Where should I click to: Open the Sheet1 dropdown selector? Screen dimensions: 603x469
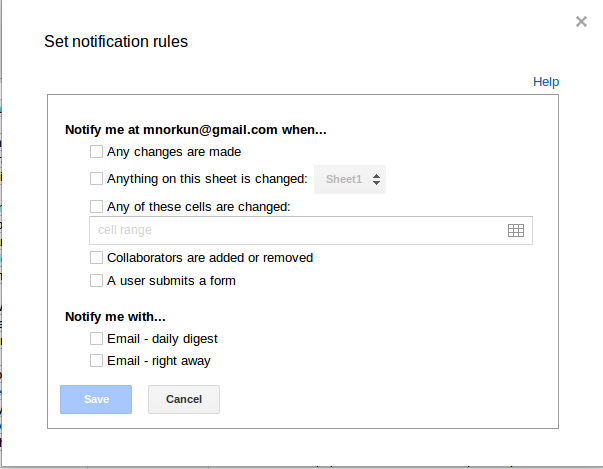coord(350,180)
